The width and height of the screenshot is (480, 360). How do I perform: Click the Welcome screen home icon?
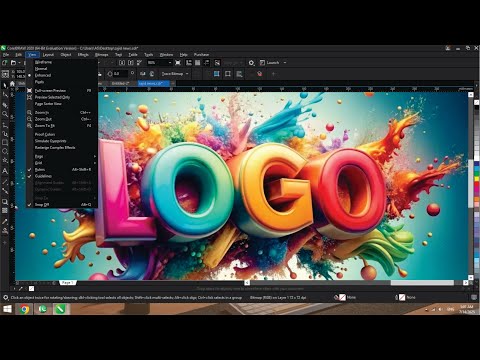point(12,83)
